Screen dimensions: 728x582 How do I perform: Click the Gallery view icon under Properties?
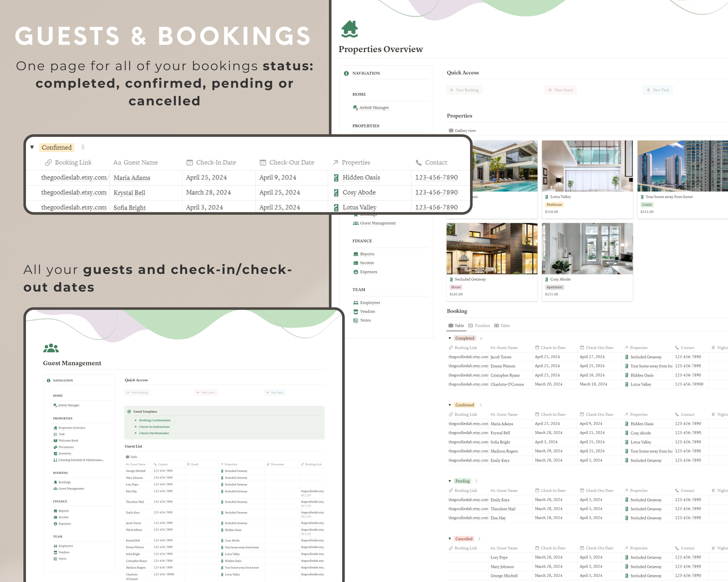coord(451,131)
